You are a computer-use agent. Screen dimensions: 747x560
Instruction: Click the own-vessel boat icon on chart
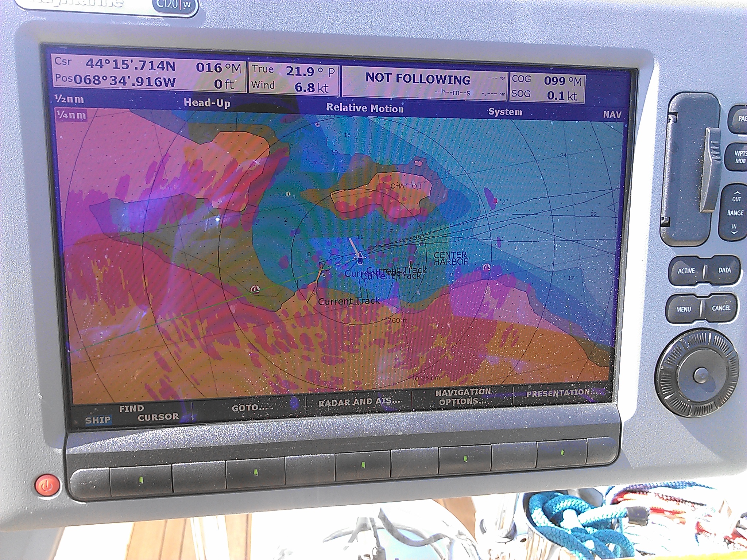click(360, 258)
